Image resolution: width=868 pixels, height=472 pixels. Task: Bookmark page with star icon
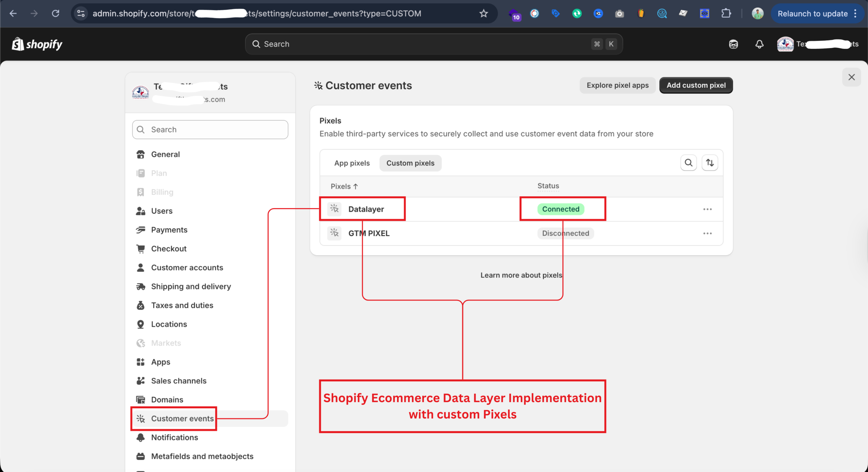coord(484,14)
